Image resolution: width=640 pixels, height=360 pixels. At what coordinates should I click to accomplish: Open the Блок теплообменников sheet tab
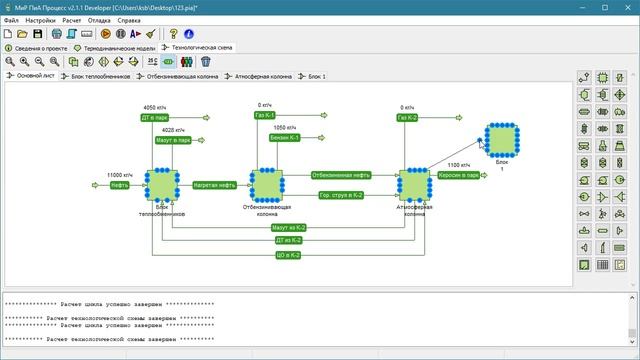pyautogui.click(x=96, y=76)
